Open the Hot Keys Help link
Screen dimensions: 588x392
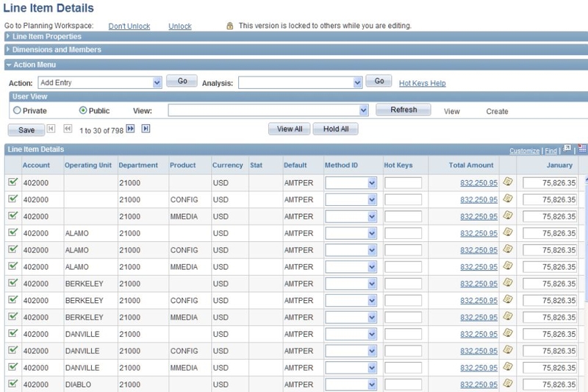click(422, 83)
